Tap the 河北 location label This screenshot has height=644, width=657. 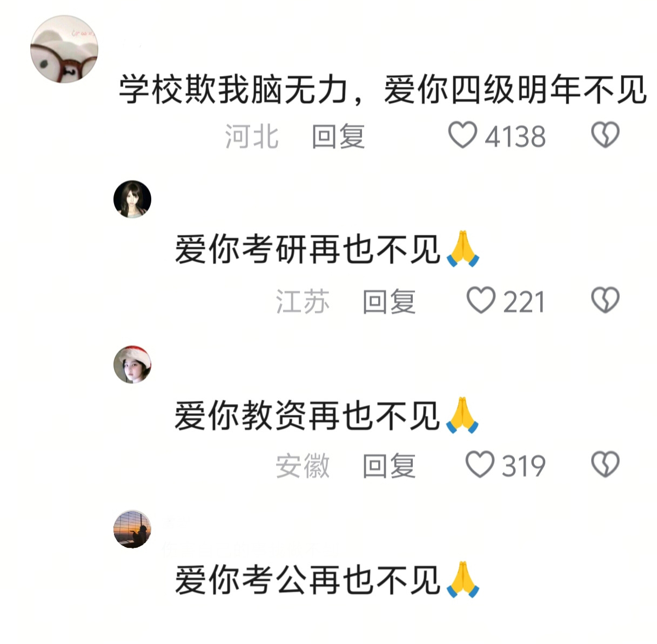[252, 136]
